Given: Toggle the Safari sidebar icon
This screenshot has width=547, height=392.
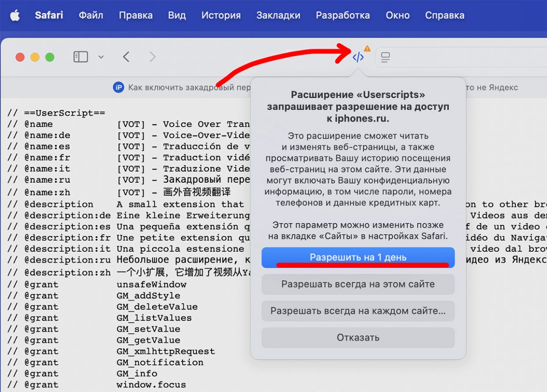Looking at the screenshot, I should (x=81, y=57).
